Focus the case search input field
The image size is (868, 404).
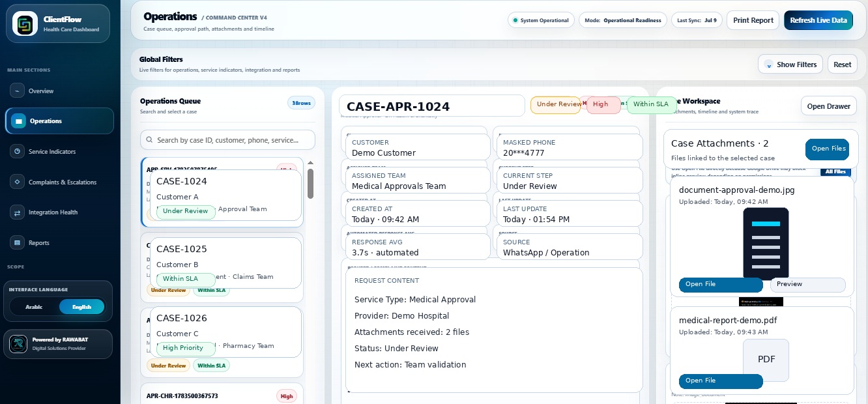point(227,139)
